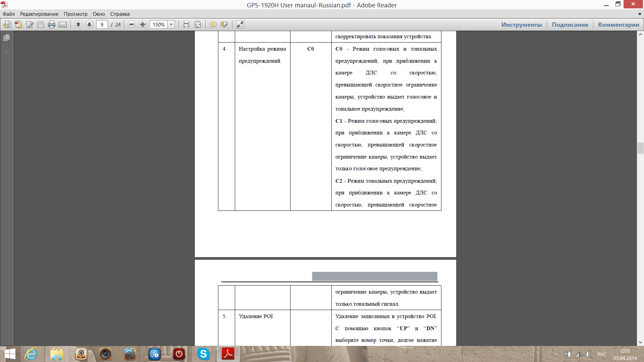Image resolution: width=644 pixels, height=362 pixels.
Task: Click the page number field showing 9
Action: [102, 24]
